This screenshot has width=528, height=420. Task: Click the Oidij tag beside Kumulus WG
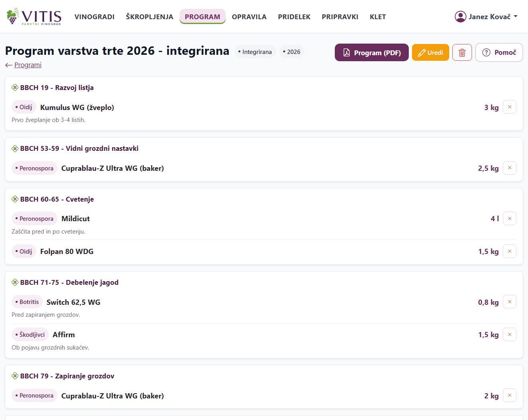24,107
